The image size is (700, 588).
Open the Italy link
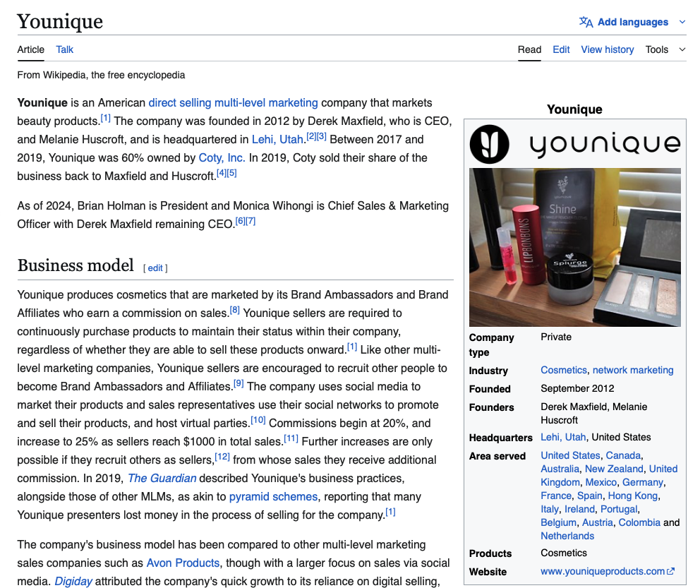(549, 509)
